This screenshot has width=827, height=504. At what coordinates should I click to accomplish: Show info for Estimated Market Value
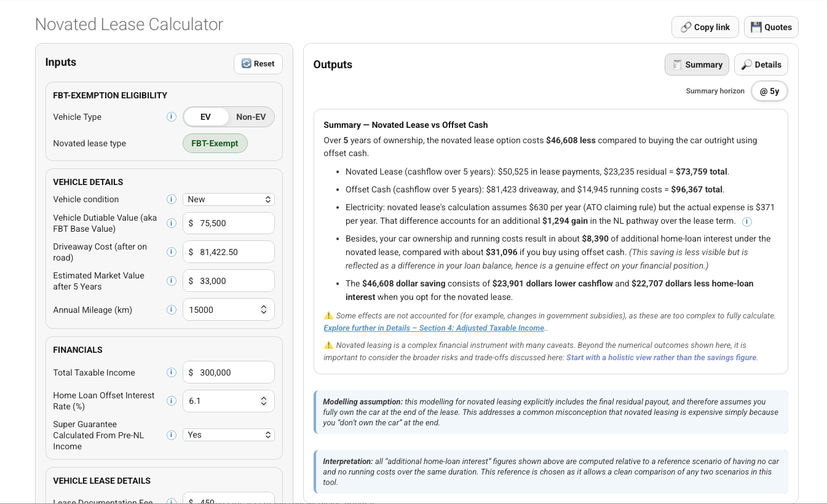click(x=172, y=281)
